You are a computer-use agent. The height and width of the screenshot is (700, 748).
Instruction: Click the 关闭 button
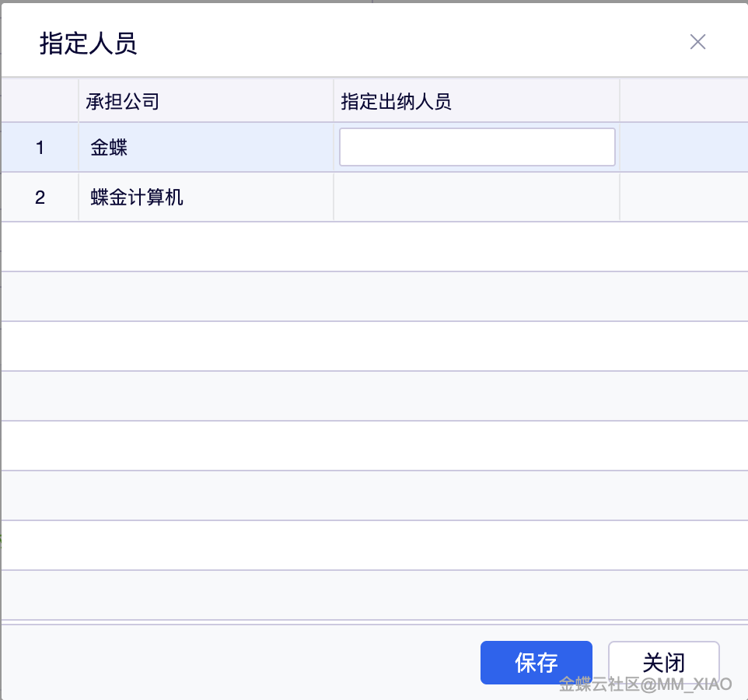[x=663, y=663]
